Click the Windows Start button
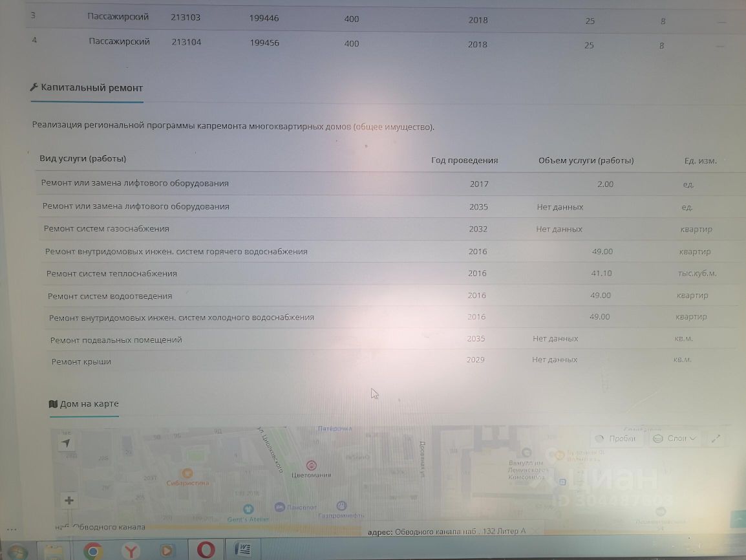This screenshot has height=560, width=746. 17,552
